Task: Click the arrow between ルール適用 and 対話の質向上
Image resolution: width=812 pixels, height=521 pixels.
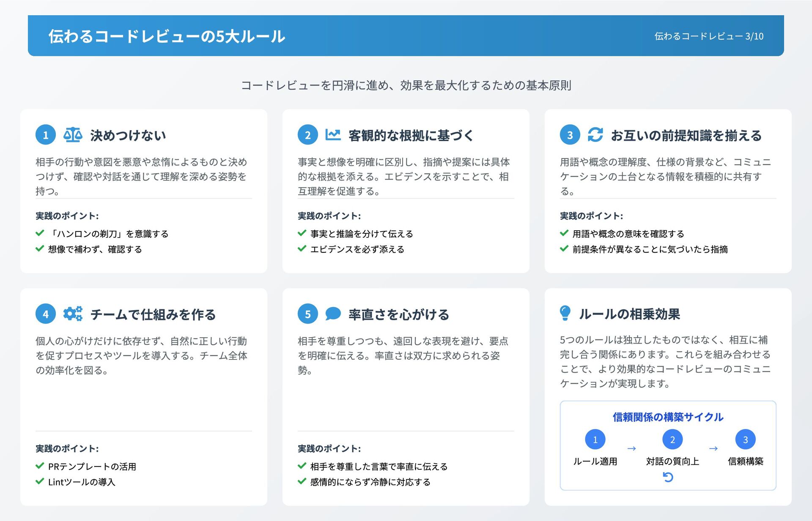Action: (x=631, y=448)
